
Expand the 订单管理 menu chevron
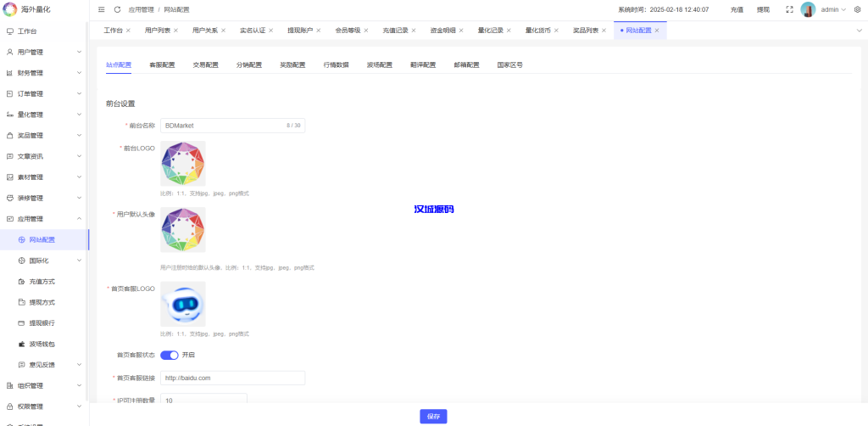(x=79, y=94)
